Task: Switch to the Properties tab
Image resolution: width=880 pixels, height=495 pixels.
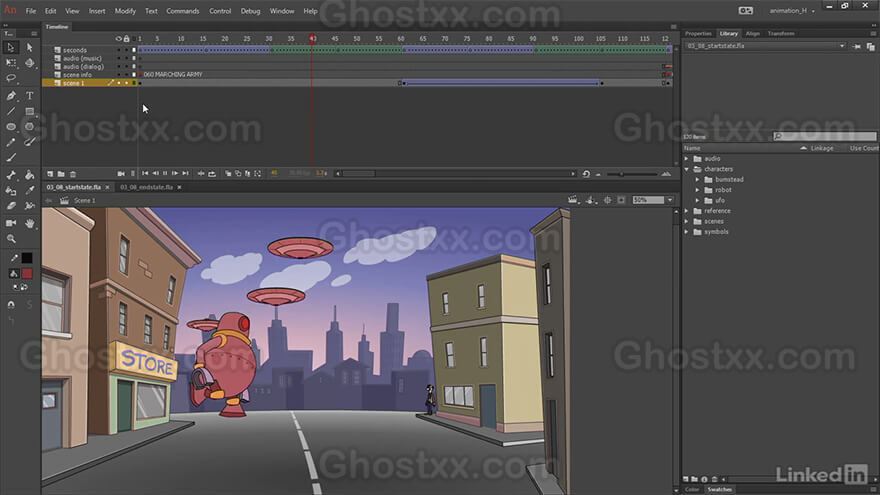Action: (x=698, y=34)
